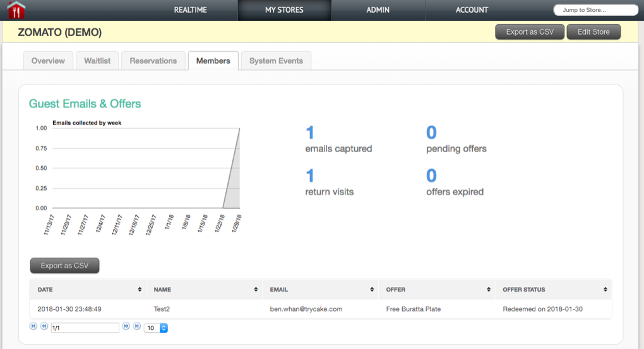Viewport: 644px width, 349px height.
Task: Click the date 2018-01-30 23:48:49 cell
Action: pyautogui.click(x=69, y=309)
